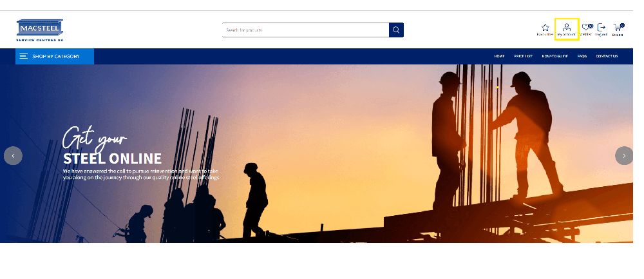Focus the product search field
Image resolution: width=644 pixels, height=279 pixels.
pyautogui.click(x=305, y=30)
